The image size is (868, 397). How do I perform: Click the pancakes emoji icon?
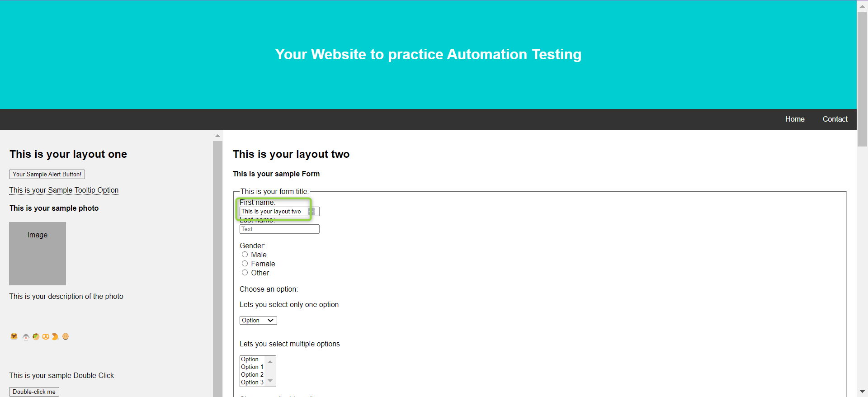point(14,336)
